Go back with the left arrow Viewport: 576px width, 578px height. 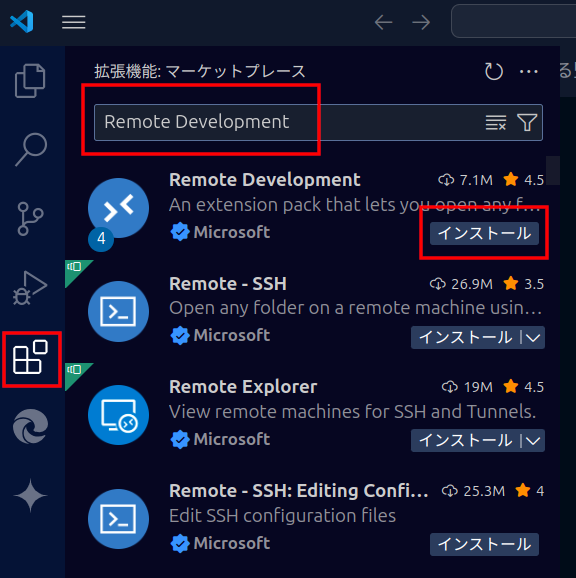point(383,22)
